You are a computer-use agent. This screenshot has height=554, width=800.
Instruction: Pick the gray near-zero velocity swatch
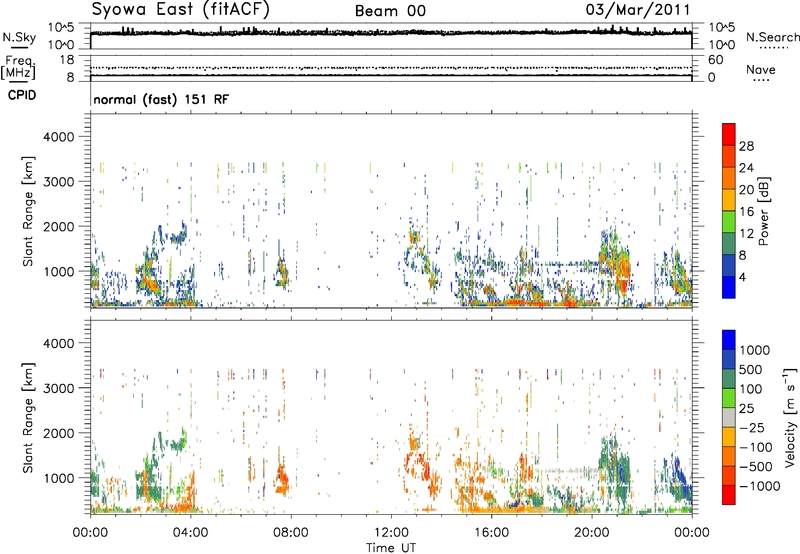(x=729, y=417)
